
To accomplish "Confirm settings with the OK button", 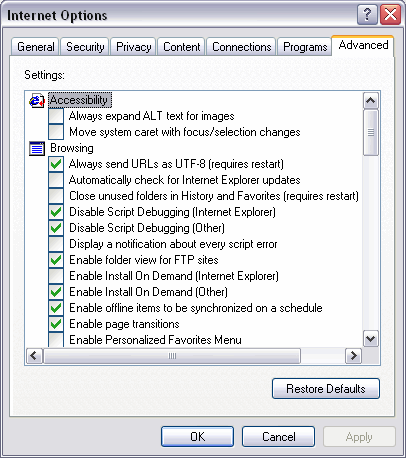I will [197, 436].
